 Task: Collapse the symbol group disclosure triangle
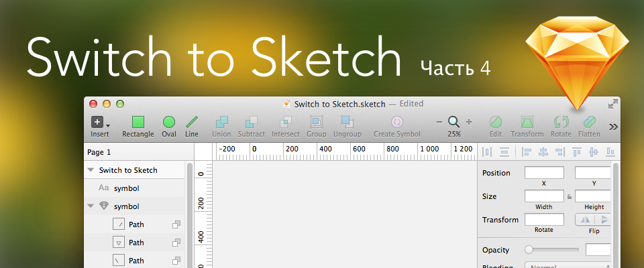(91, 206)
